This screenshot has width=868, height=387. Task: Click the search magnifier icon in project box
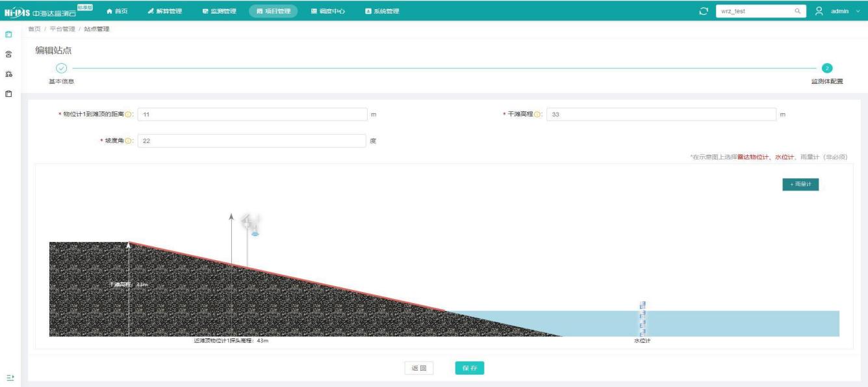797,10
